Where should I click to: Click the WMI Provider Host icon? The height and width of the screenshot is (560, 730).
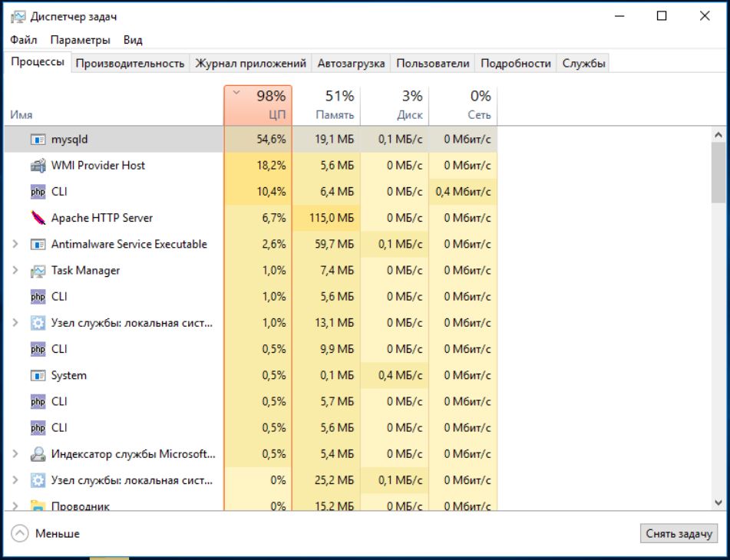point(38,166)
